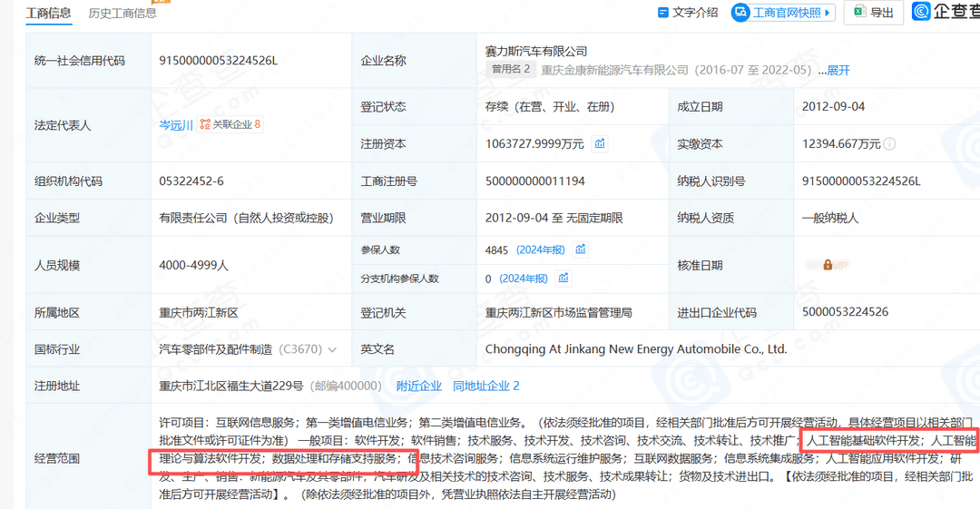This screenshot has width=980, height=509.
Task: Open the 历史工商信息 tab
Action: click(122, 13)
